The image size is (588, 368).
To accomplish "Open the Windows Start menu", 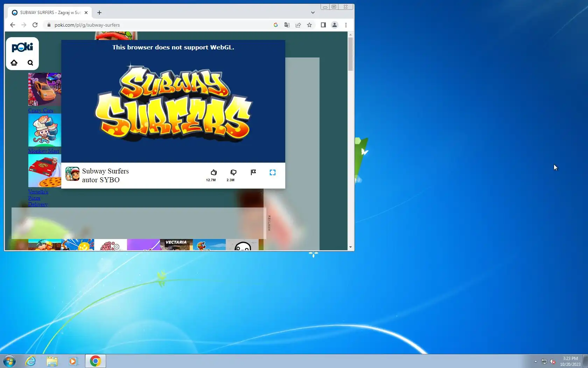I will coord(9,361).
